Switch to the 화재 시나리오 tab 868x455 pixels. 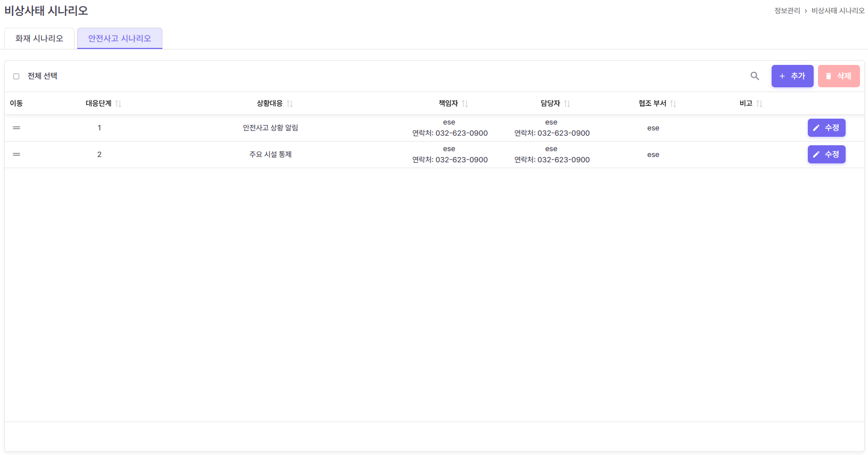click(39, 38)
